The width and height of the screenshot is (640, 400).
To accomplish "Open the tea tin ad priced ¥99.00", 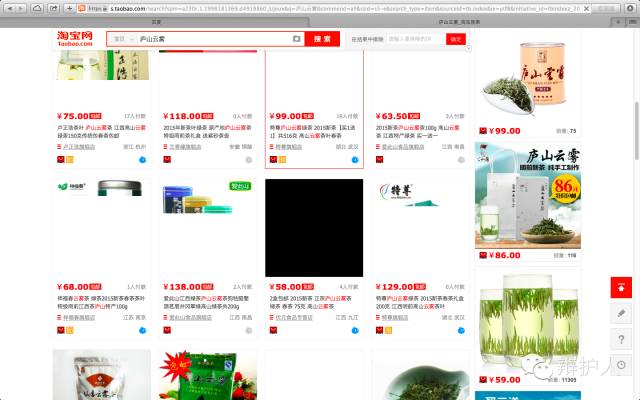I will [528, 78].
